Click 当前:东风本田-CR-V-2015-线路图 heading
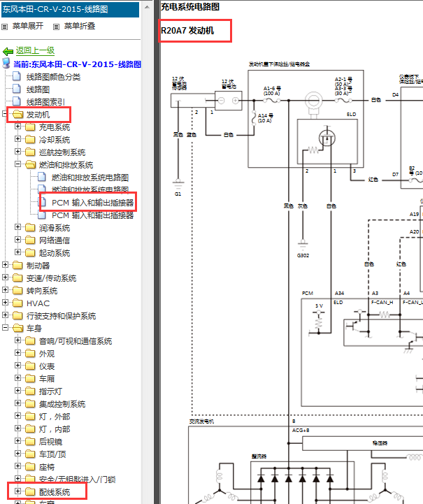The image size is (423, 504). (77, 64)
